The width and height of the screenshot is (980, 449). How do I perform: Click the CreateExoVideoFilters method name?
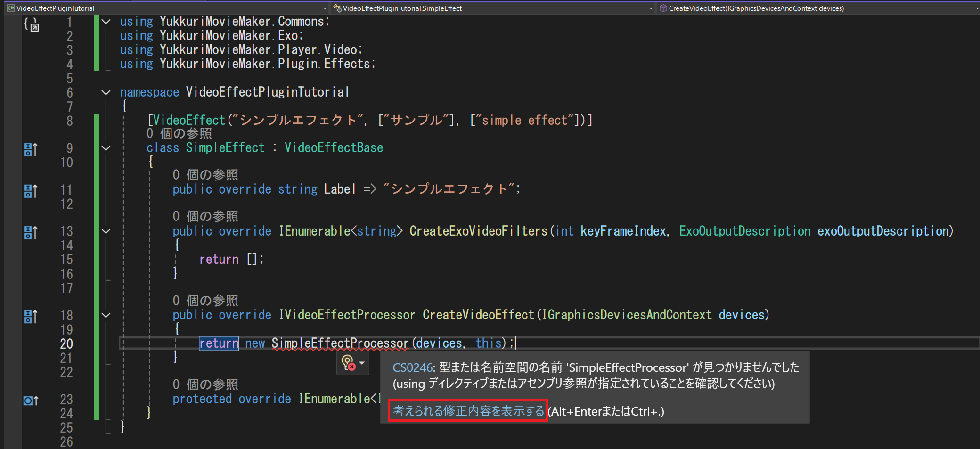(478, 231)
